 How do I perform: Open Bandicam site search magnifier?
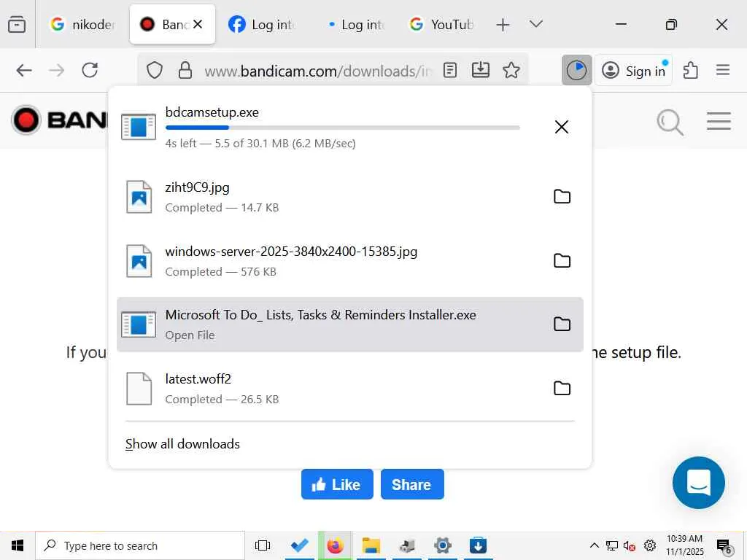(x=670, y=122)
